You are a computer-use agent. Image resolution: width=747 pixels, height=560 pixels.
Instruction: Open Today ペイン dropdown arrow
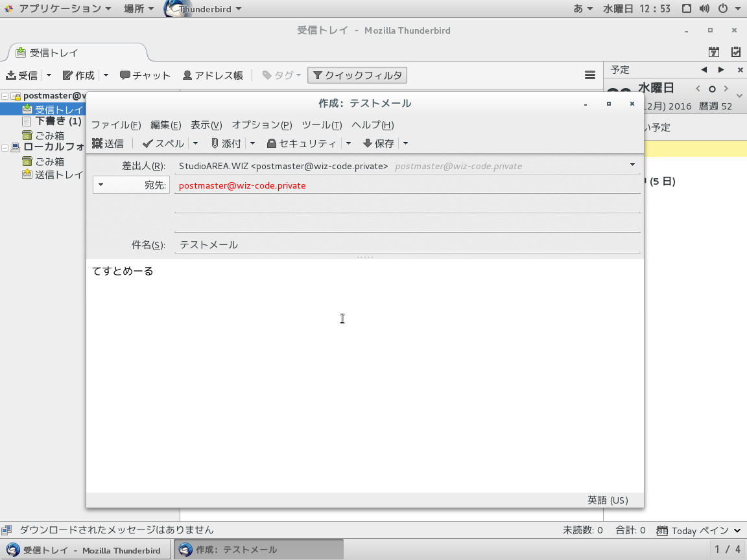click(737, 530)
